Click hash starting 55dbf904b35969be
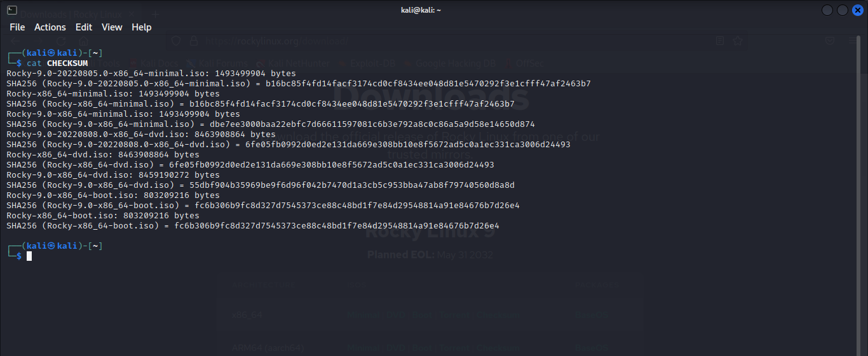Image resolution: width=868 pixels, height=356 pixels. point(352,185)
